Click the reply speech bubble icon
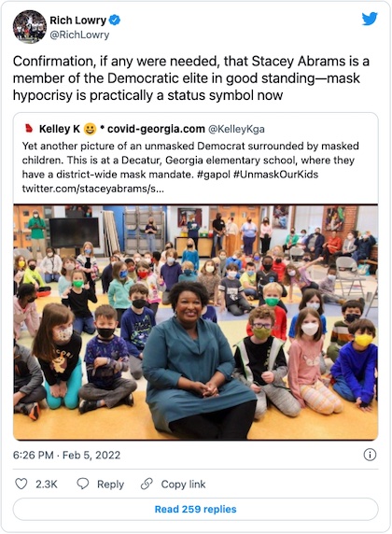The image size is (392, 534). pos(83,484)
